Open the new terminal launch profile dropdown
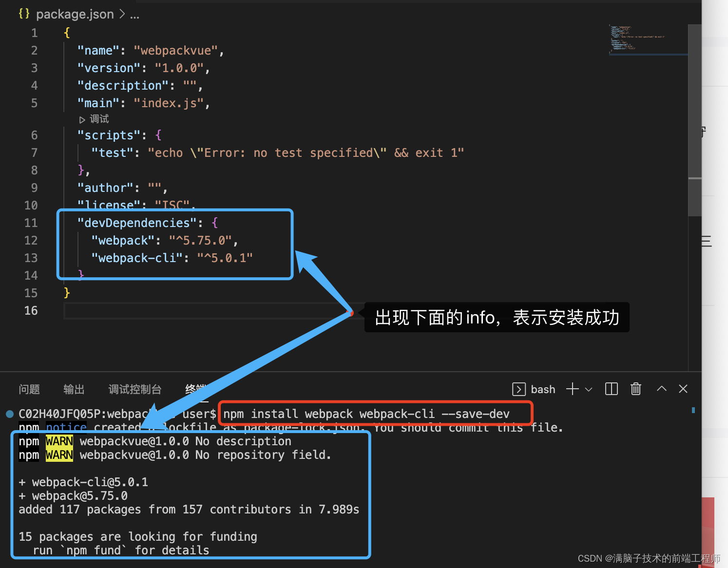Image resolution: width=728 pixels, height=568 pixels. (589, 389)
